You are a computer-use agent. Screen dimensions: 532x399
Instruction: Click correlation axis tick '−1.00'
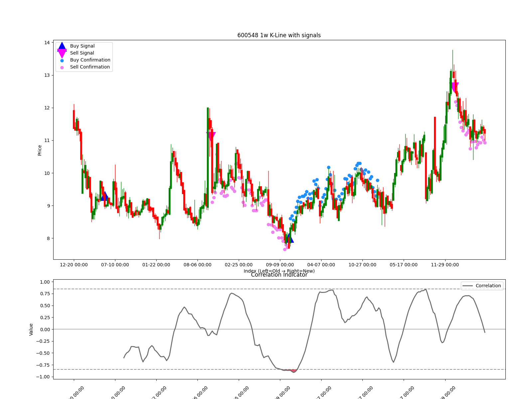[x=43, y=377]
